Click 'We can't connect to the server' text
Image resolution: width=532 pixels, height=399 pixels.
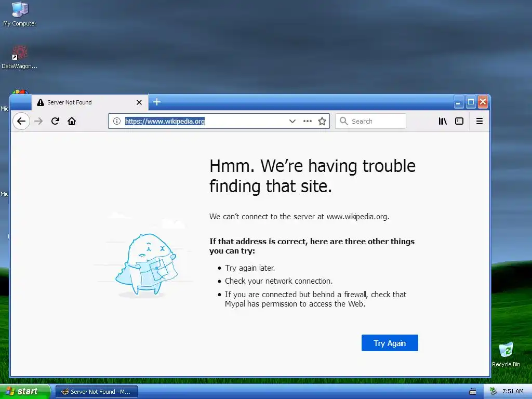tap(299, 217)
